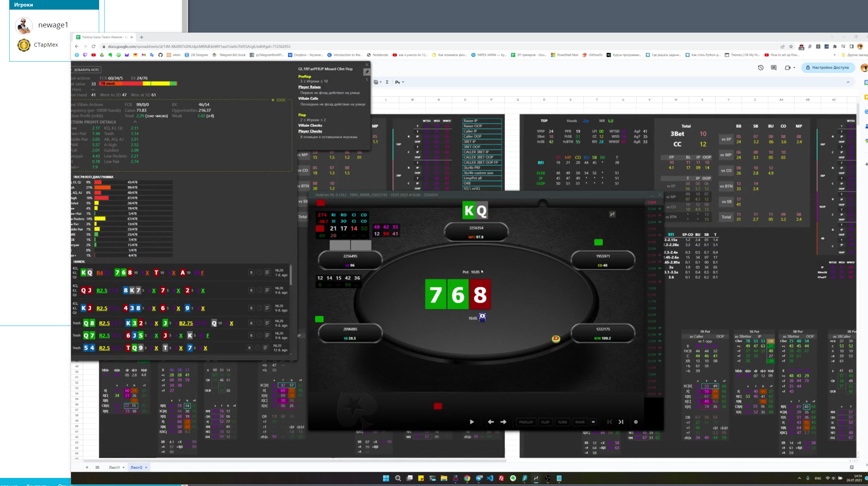
Task: Click Настройки Доступа share button
Action: pos(827,67)
